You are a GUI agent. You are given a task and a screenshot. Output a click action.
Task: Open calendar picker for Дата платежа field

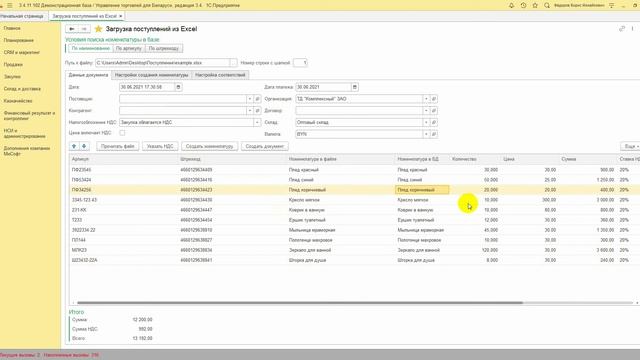[355, 87]
